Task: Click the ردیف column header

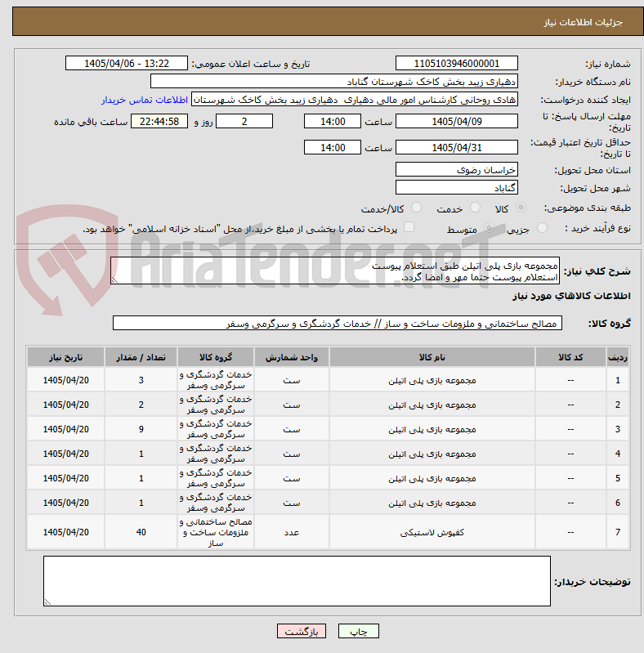Action: 618,357
